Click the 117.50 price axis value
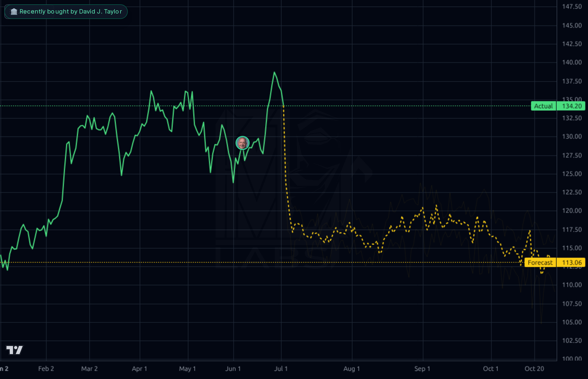 click(572, 230)
